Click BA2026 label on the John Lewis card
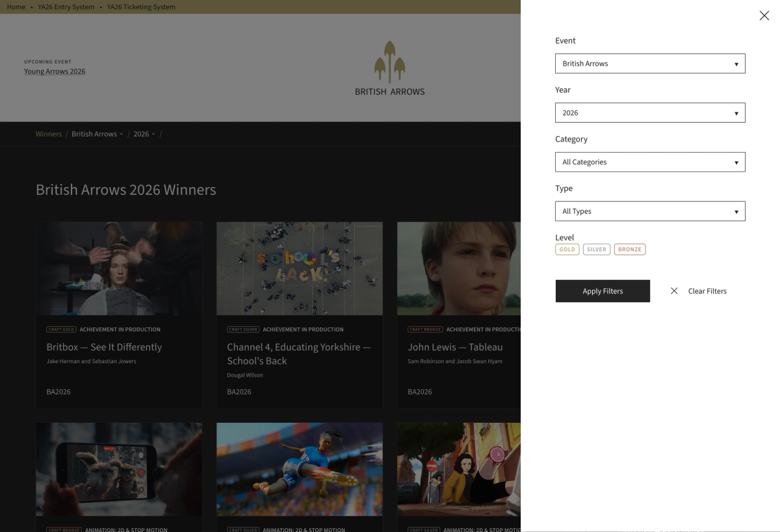 point(420,392)
